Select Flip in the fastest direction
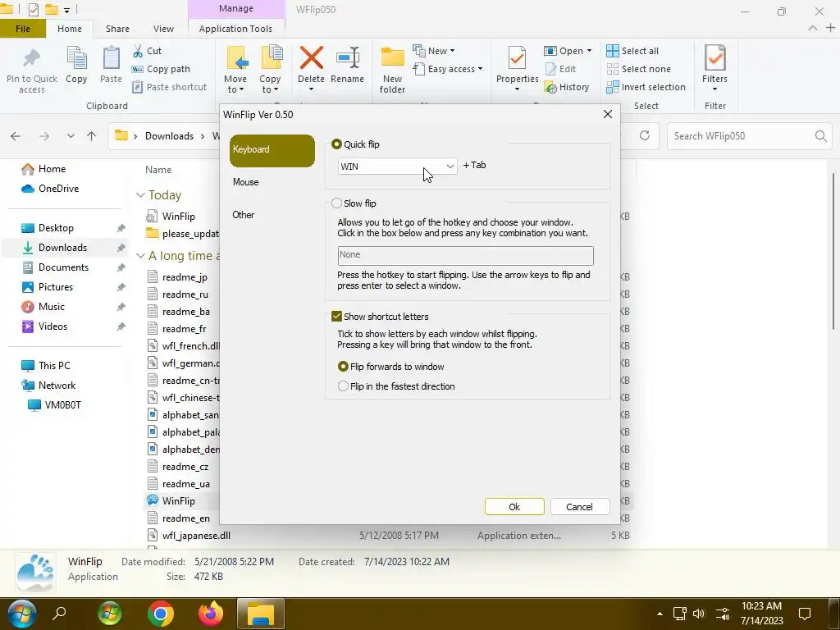The image size is (840, 630). point(343,386)
